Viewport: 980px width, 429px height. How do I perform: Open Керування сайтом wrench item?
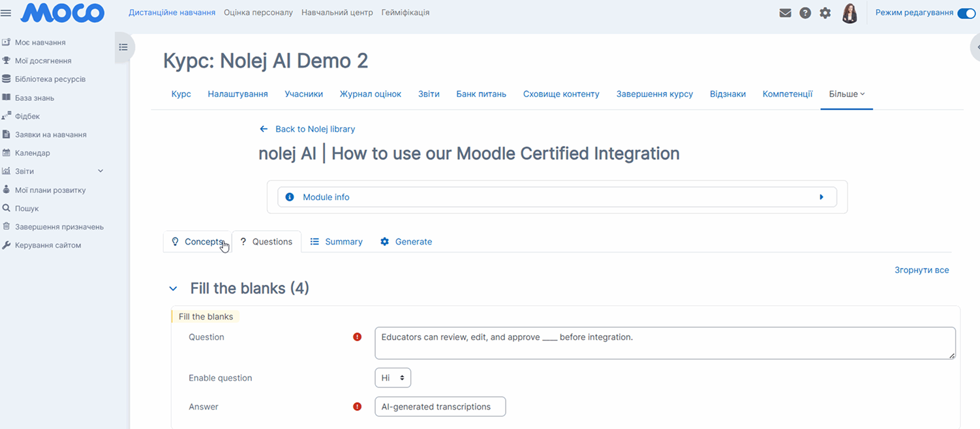click(x=48, y=245)
